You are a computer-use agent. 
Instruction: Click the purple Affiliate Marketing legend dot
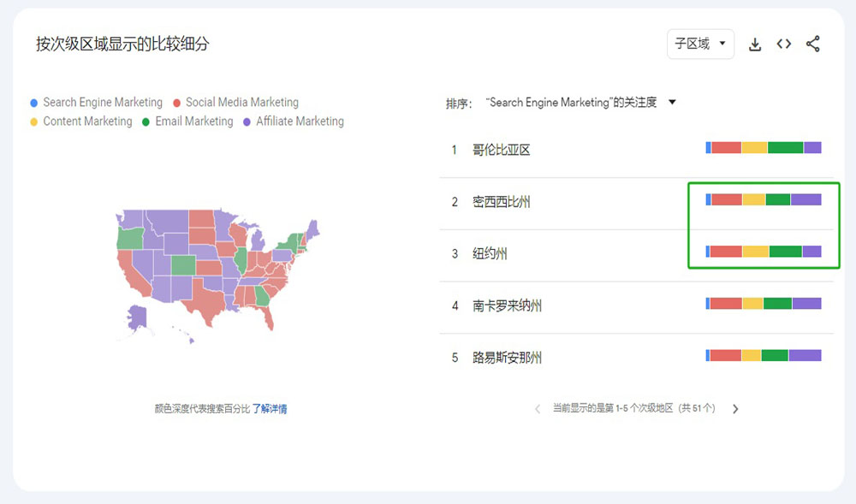coord(247,122)
